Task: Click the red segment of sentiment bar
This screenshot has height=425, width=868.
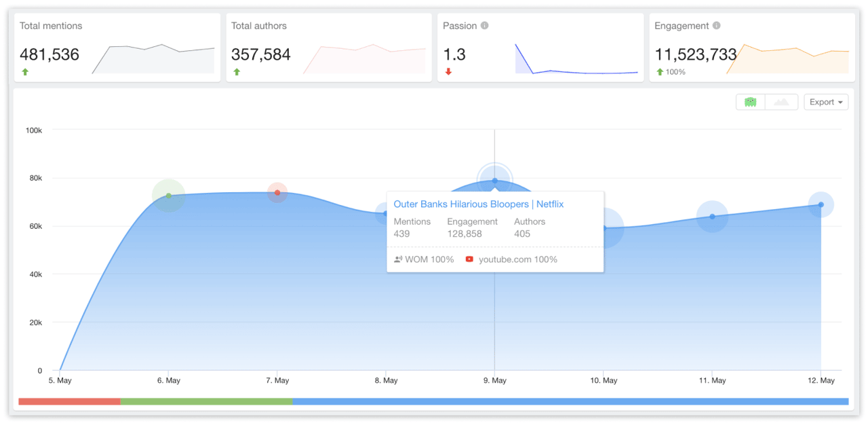Action: 69,402
